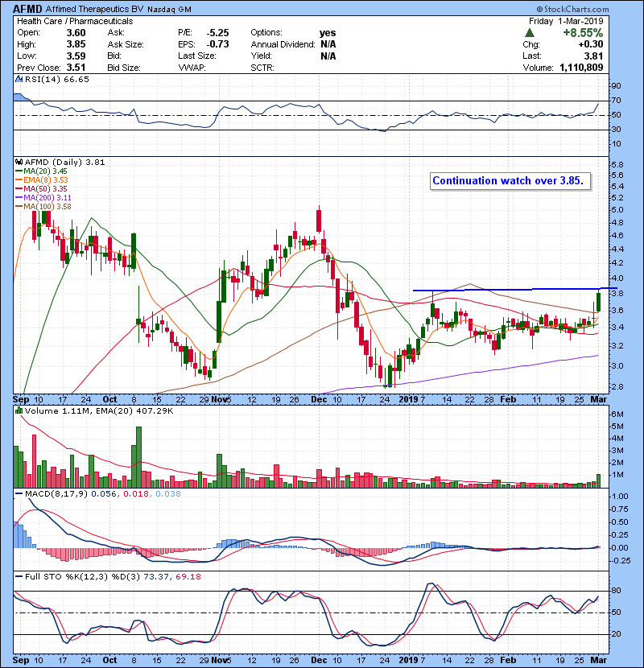Click the AFMD (Daily) 3.81 price label
Viewport: 644px width, 668px height.
click(64, 163)
